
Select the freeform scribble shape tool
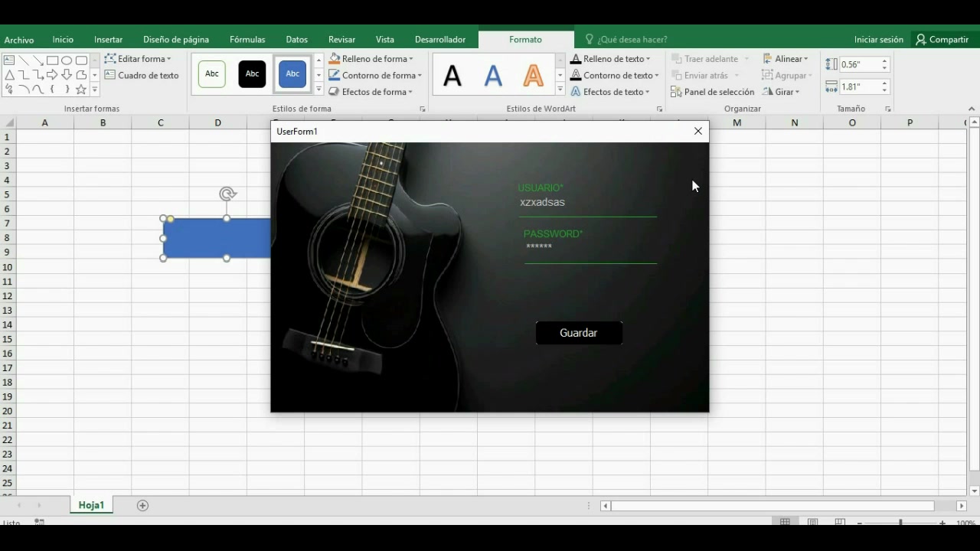[x=8, y=89]
